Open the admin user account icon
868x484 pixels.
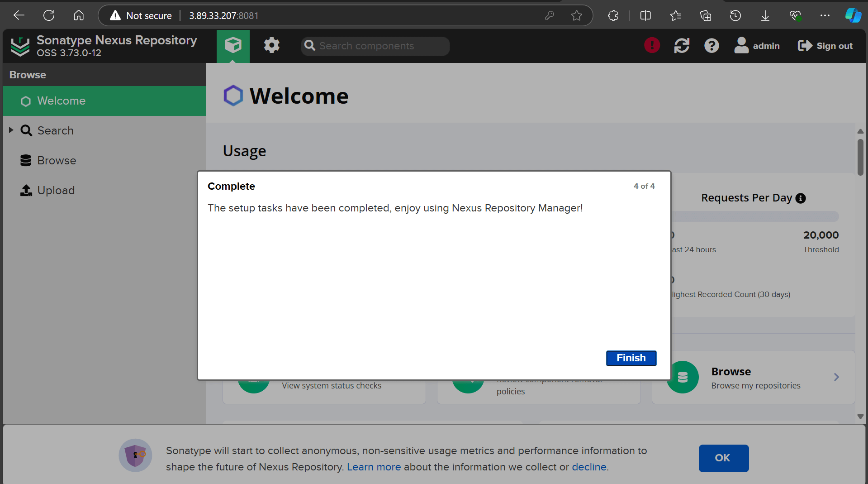[x=741, y=45]
